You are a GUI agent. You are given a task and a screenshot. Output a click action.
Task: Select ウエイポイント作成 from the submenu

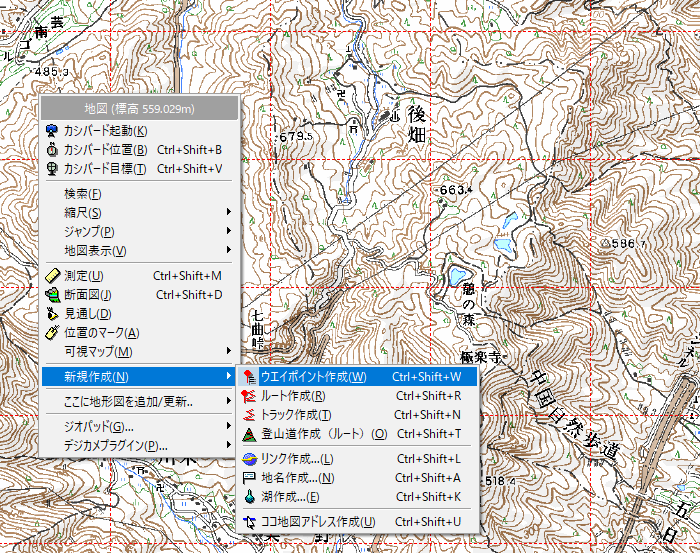point(313,377)
